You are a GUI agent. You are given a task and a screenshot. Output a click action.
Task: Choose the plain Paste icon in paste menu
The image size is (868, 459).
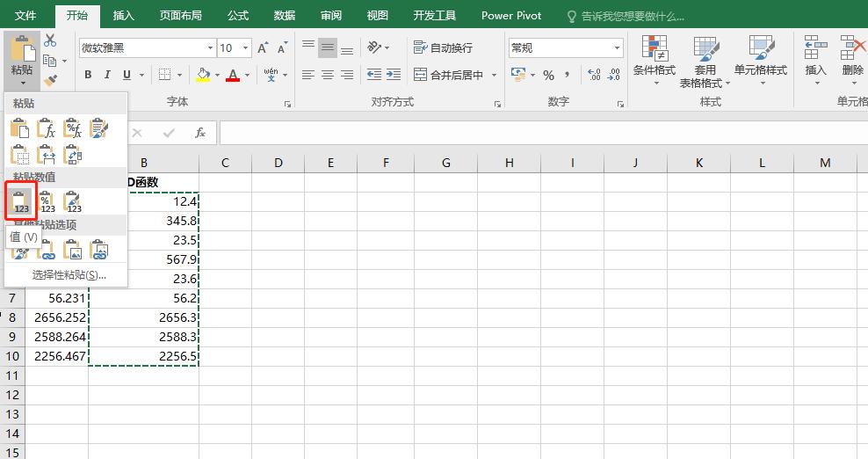[x=20, y=128]
